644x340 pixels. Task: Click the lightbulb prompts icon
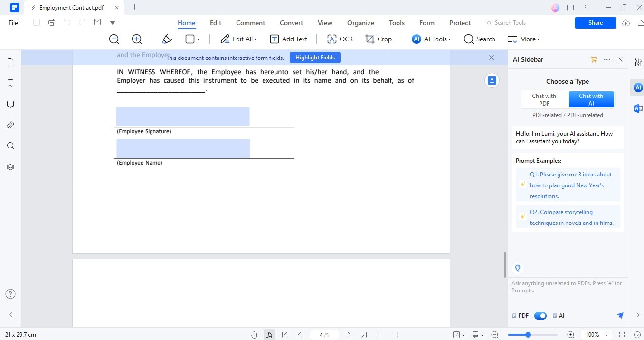(x=518, y=268)
